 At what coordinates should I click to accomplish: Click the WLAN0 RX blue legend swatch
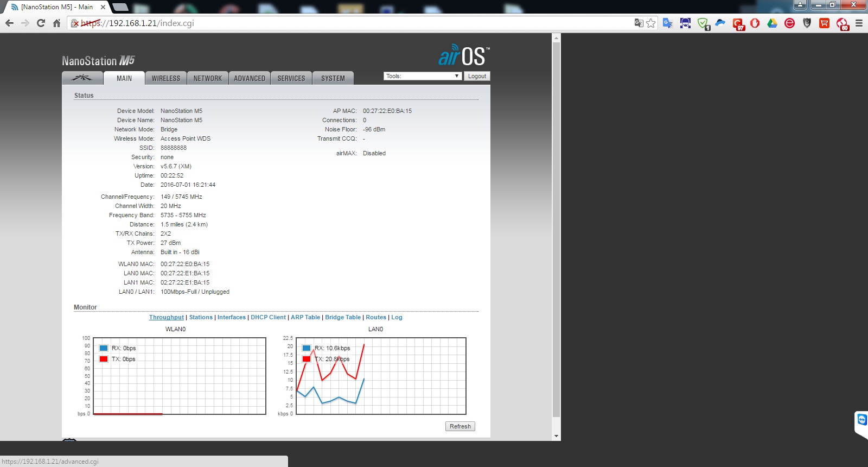[104, 348]
